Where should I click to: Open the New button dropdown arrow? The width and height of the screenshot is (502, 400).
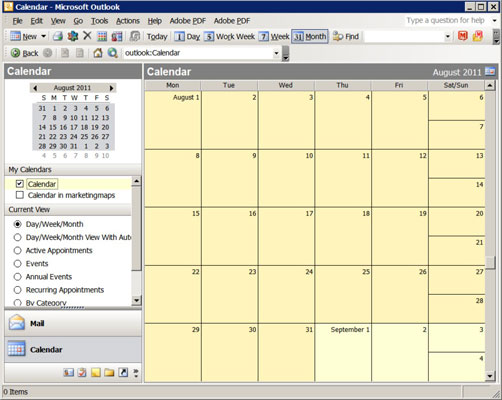[43, 36]
